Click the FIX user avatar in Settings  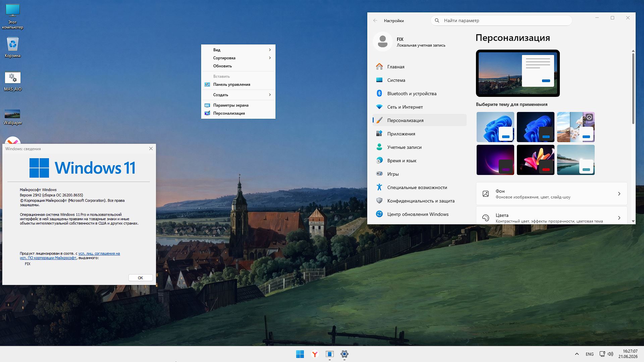coord(383,42)
